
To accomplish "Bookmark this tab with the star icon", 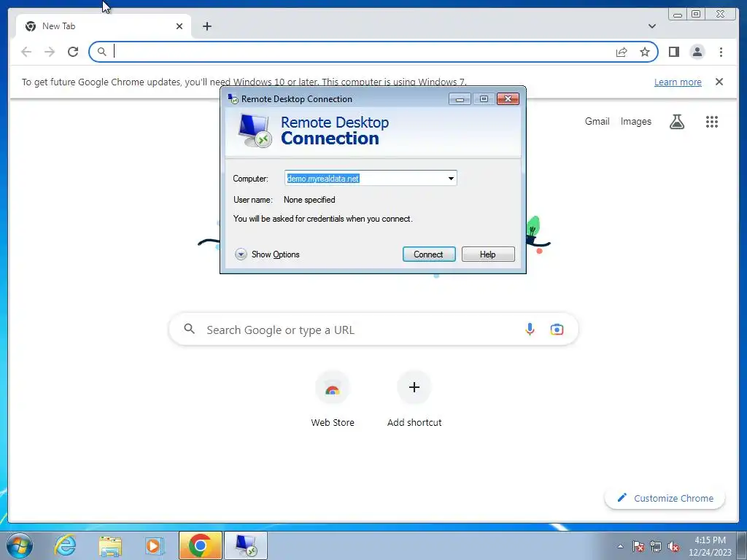I will [x=645, y=52].
